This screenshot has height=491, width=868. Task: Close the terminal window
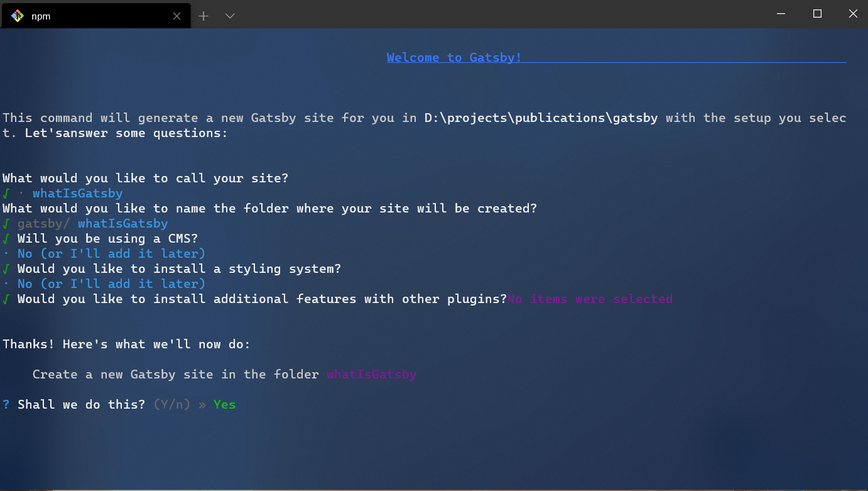[x=852, y=13]
